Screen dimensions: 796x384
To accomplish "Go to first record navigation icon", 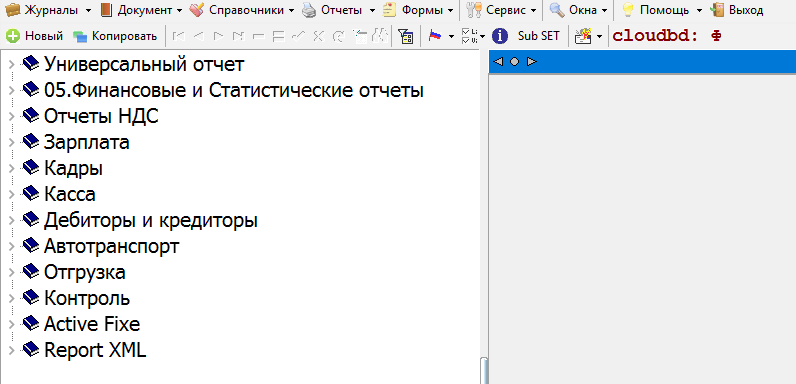I will coord(178,36).
